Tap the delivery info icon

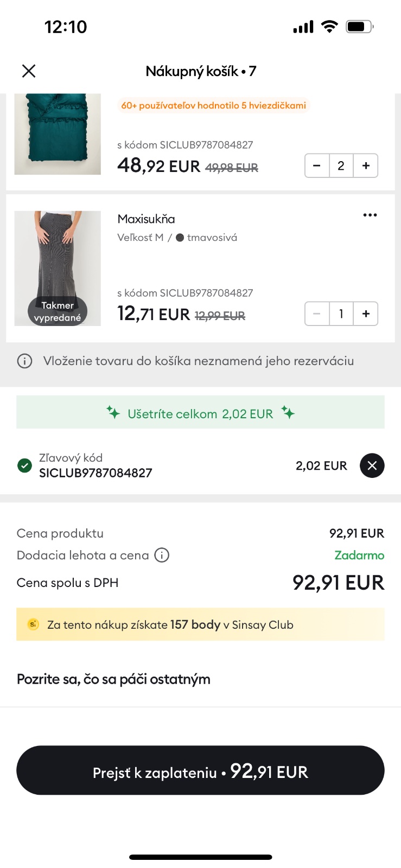click(162, 555)
